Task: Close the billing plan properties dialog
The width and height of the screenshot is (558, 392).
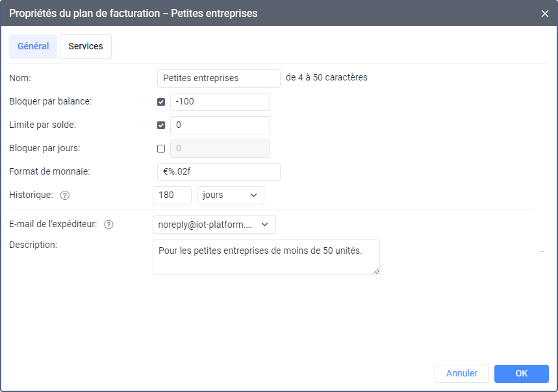Action: click(x=545, y=14)
